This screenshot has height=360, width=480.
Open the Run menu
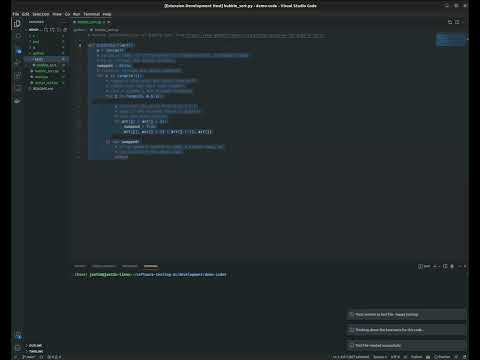(76, 14)
